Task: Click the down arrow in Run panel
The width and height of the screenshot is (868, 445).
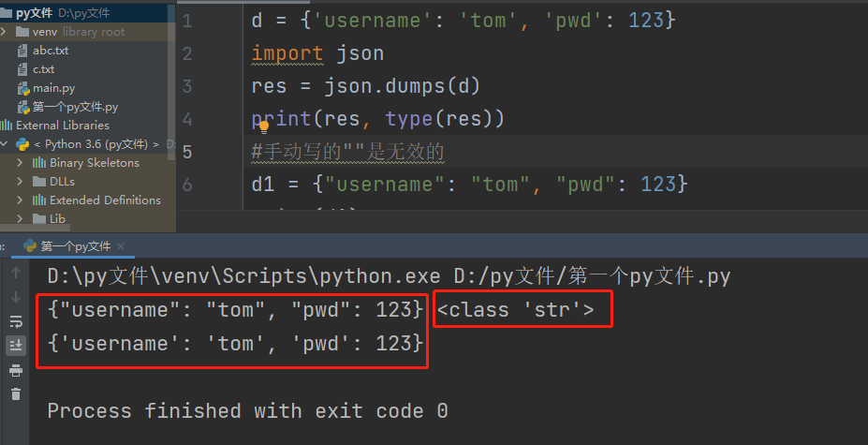Action: click(15, 297)
